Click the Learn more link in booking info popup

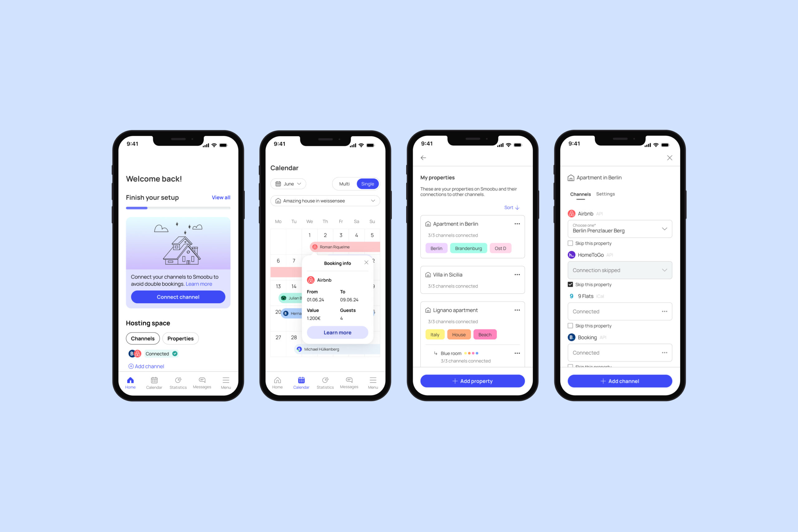coord(337,333)
